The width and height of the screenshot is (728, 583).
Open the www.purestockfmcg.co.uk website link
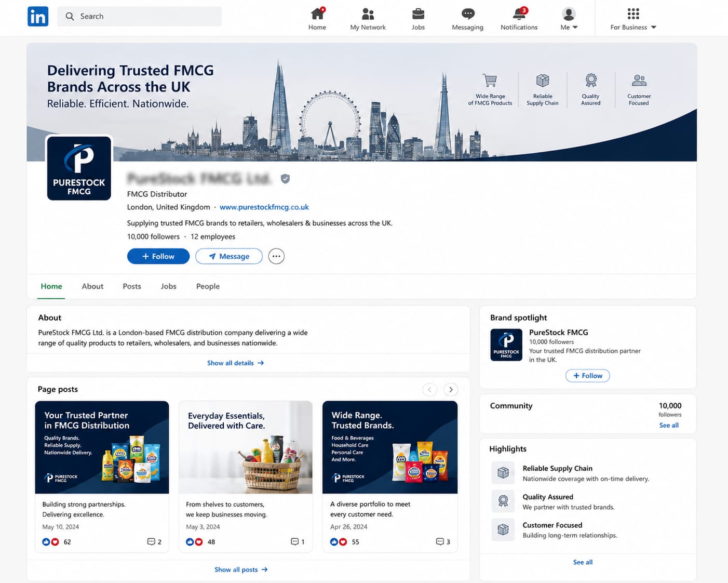[264, 207]
